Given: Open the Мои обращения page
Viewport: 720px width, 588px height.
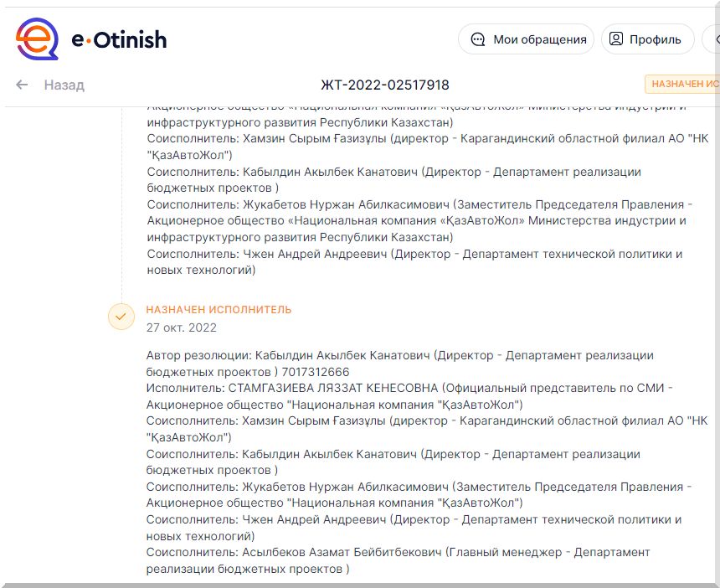Looking at the screenshot, I should pyautogui.click(x=527, y=39).
